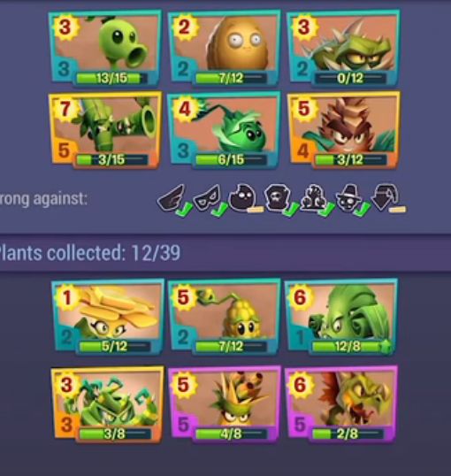Open the dragon plant card showing 2/8
Viewport: 451px width, 476px height.
[341, 404]
